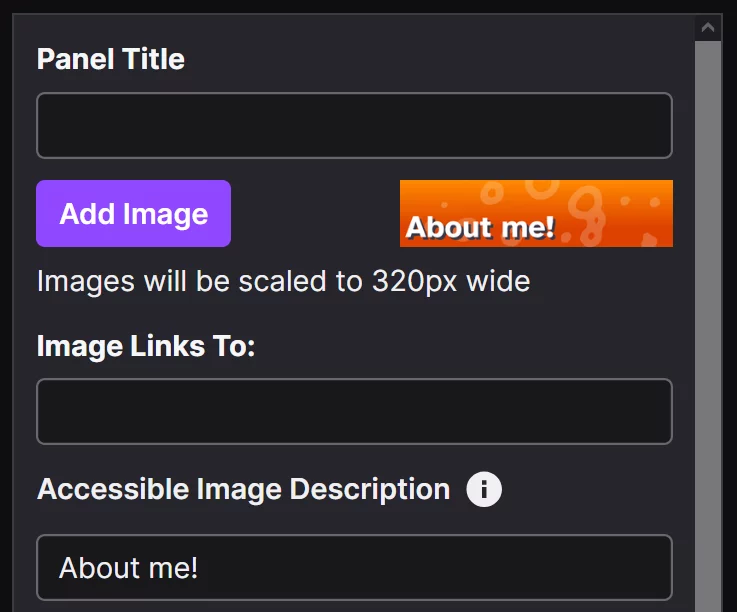Click the 'Accessible Image Description' label text
Screen dimensions: 737x612
243,490
